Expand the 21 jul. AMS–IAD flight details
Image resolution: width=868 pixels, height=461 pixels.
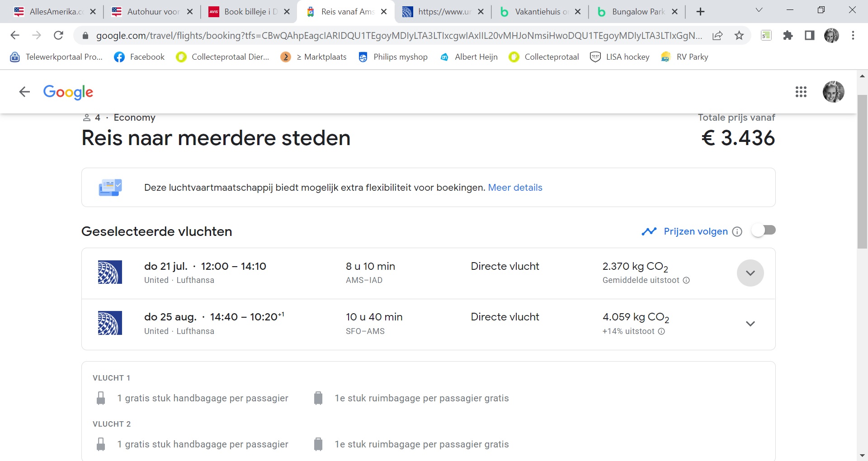(x=750, y=273)
